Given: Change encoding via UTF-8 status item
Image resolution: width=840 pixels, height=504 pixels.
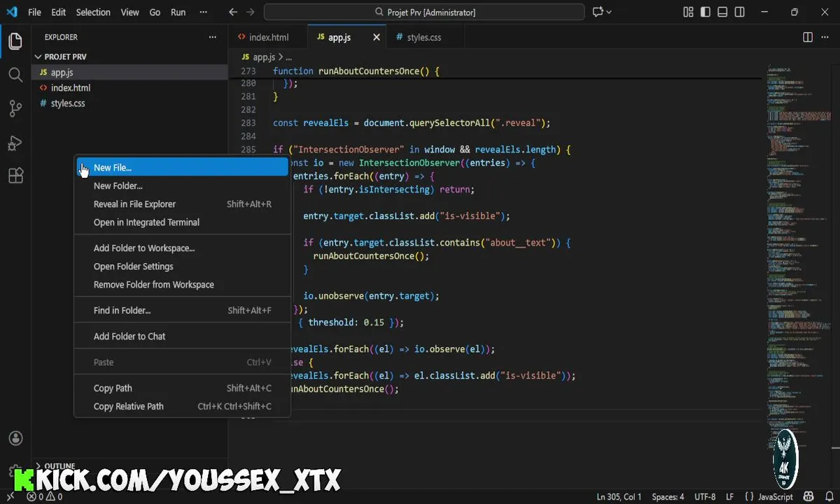Looking at the screenshot, I should [x=705, y=496].
